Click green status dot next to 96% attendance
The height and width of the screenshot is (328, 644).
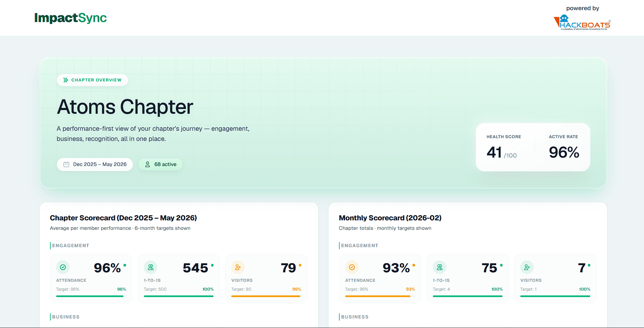(125, 265)
